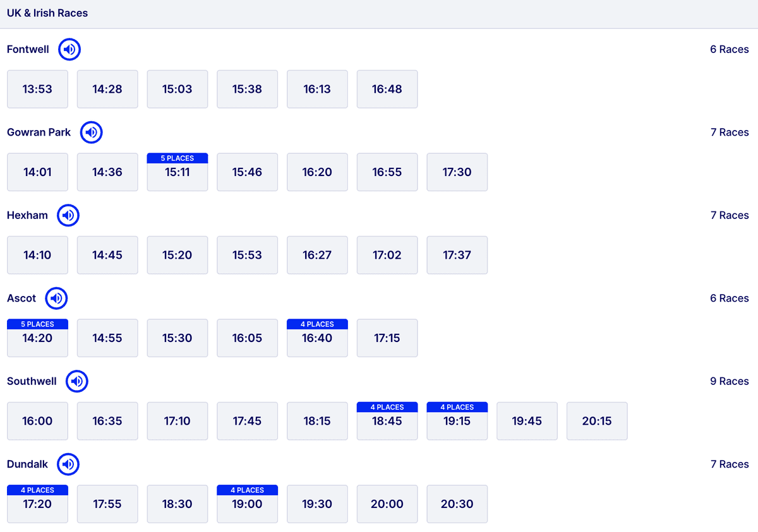The width and height of the screenshot is (758, 532).
Task: Select the Gowran Park 16:55 race
Action: click(x=387, y=172)
